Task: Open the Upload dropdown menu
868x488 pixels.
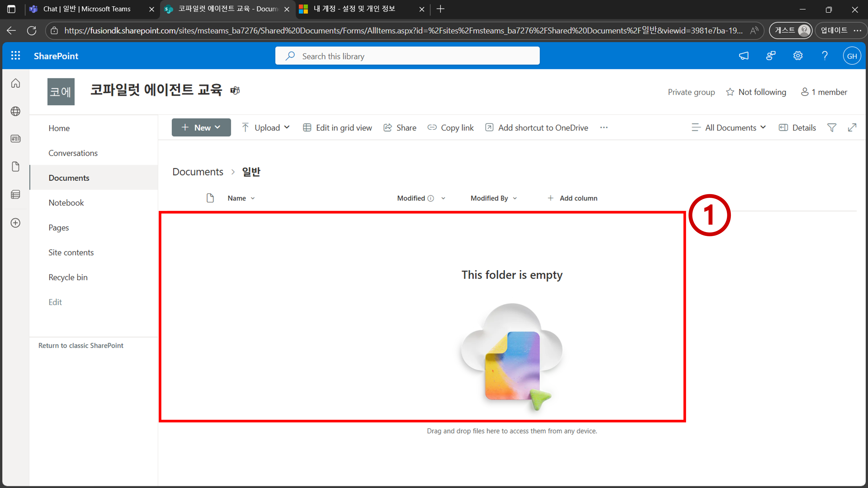Action: (266, 128)
